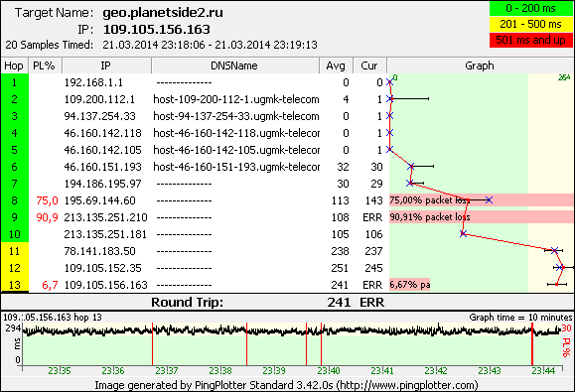The height and width of the screenshot is (392, 575).
Task: Click the 75,00% packet loss graph bar
Action: click(x=481, y=200)
